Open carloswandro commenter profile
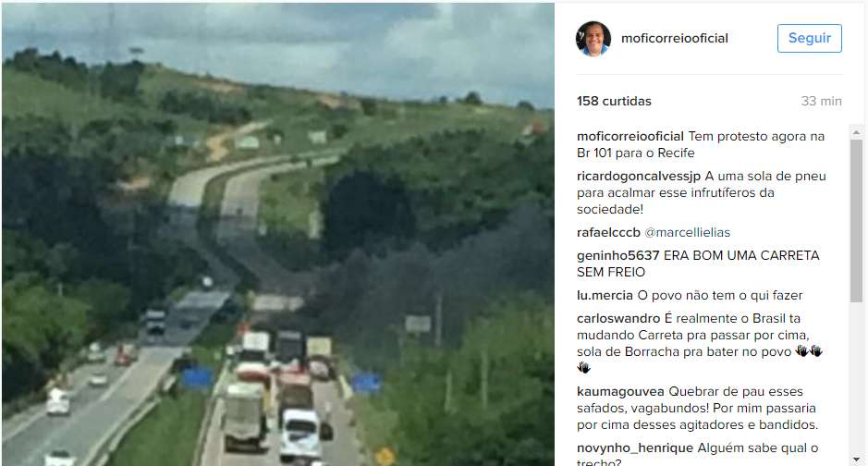The image size is (868, 466). coord(618,319)
